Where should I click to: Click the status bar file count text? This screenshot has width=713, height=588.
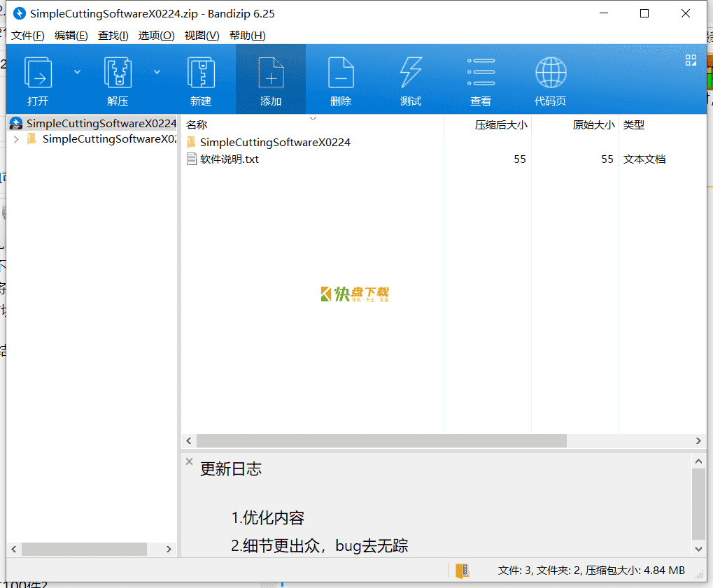(591, 571)
